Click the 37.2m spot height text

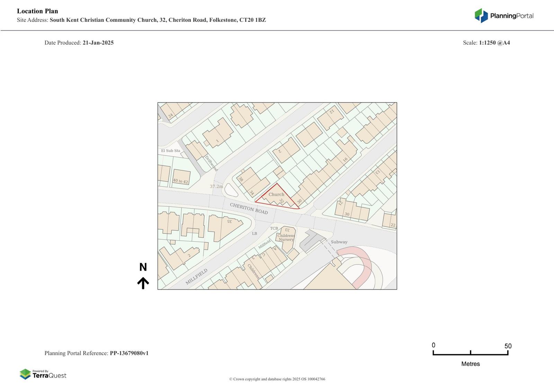pos(216,186)
